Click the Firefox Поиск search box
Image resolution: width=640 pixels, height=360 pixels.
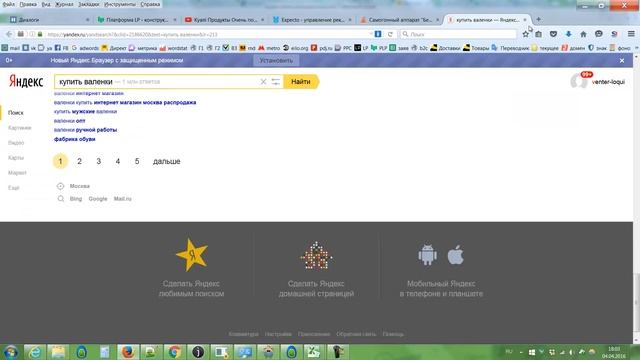pyautogui.click(x=459, y=34)
